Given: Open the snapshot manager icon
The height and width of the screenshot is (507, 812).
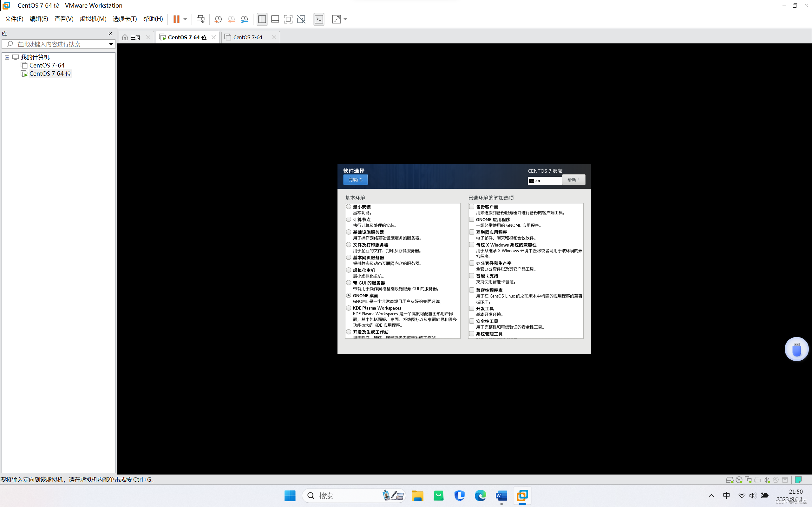Looking at the screenshot, I should [x=245, y=19].
